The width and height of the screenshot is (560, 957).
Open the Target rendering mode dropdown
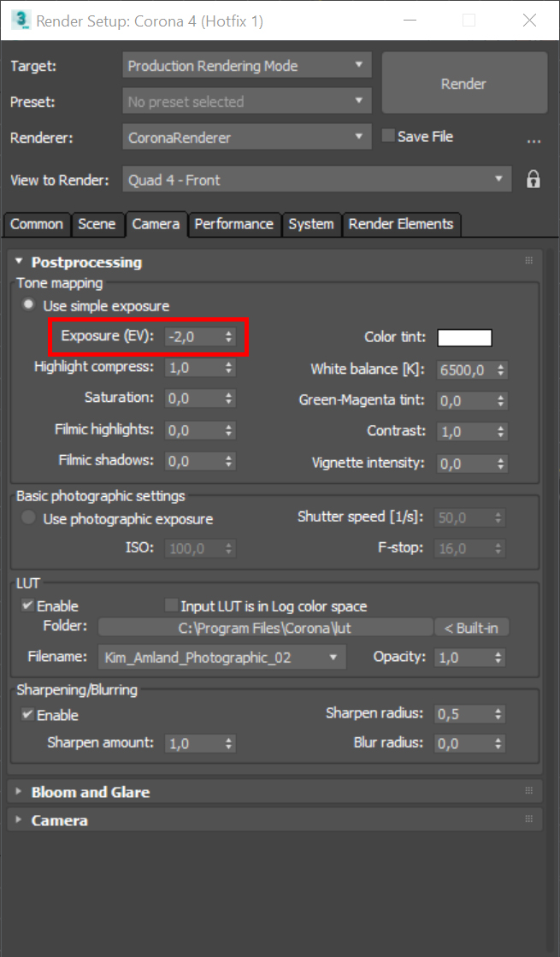pos(247,66)
